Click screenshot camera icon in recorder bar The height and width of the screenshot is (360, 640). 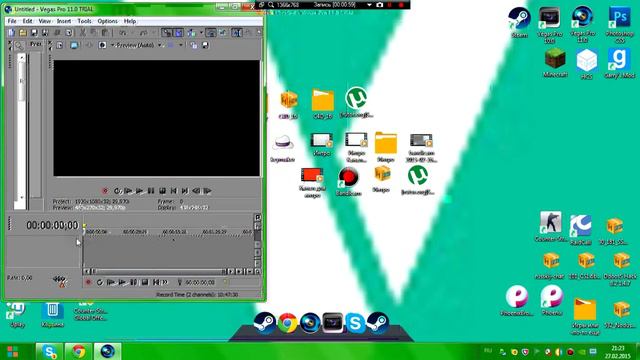tap(380, 5)
